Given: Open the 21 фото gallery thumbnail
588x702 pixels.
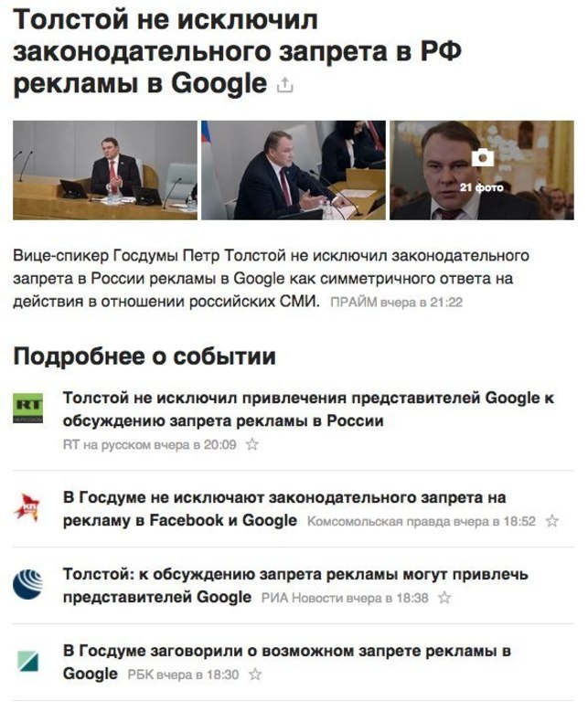Looking at the screenshot, I should (481, 170).
